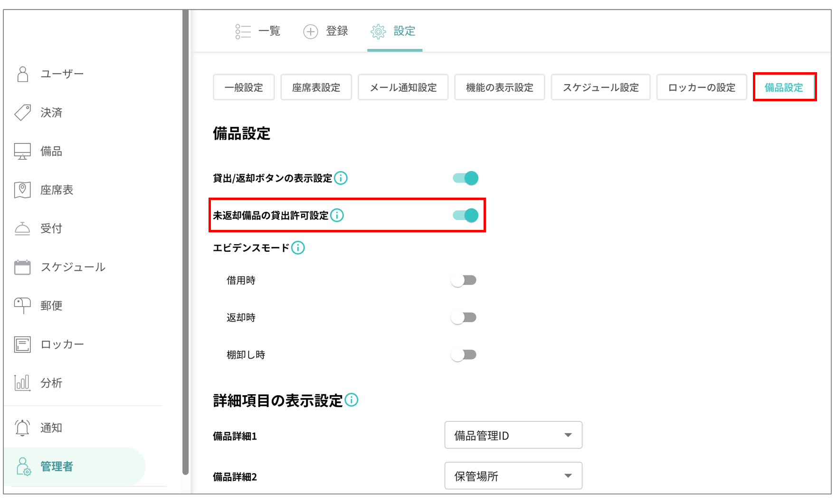Viewport: 837px width, 504px height.
Task: Switch to the 一覧 tab
Action: tap(258, 31)
